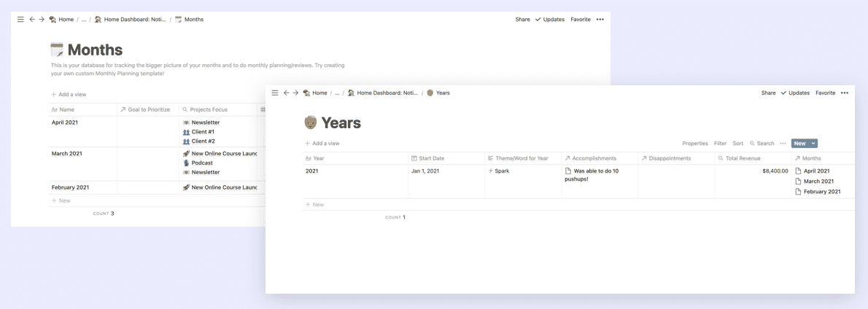This screenshot has height=309, width=868.
Task: Click forward arrow in Years window
Action: (295, 93)
